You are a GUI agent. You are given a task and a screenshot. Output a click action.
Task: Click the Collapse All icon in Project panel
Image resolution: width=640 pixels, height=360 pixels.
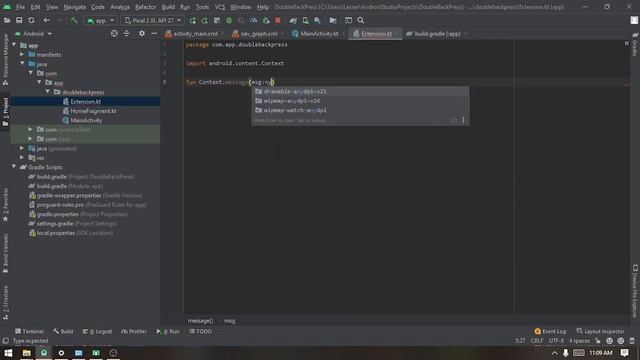pyautogui.click(x=127, y=34)
